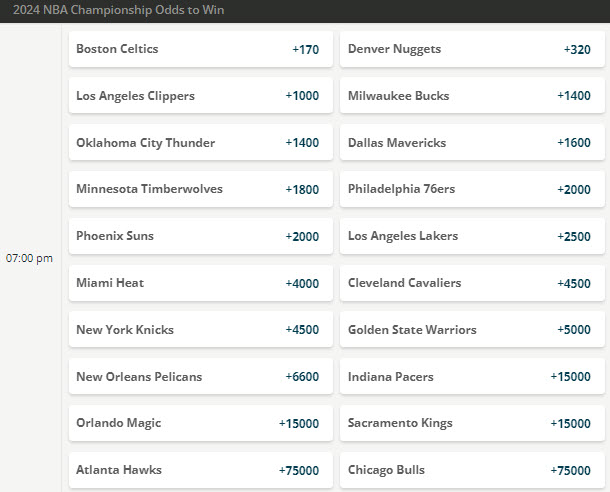Choose Indiana Pacers +15000 odds
610x492 pixels.
point(472,376)
